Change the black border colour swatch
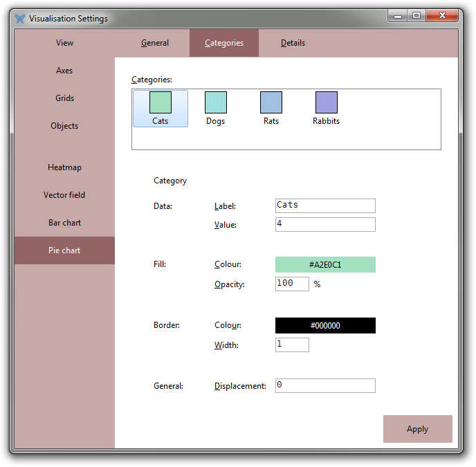476x467 pixels. tap(325, 326)
